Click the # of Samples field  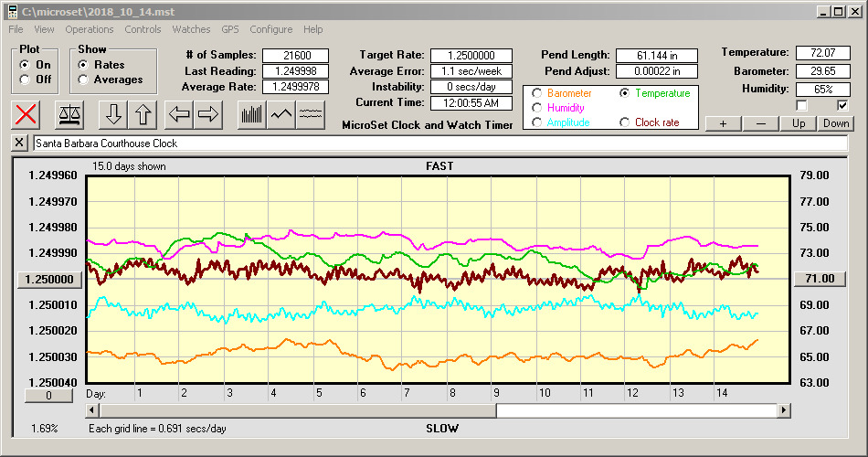point(296,56)
